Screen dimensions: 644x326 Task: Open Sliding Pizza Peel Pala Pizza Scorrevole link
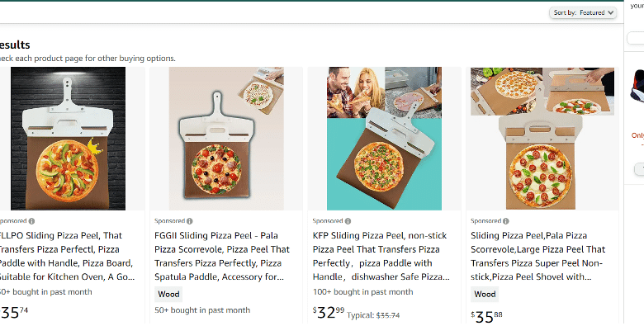[x=538, y=256]
